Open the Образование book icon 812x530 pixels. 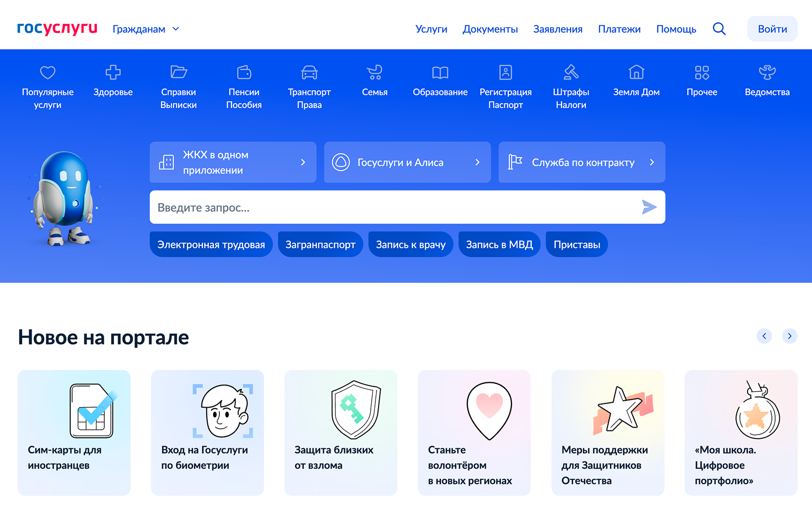pos(440,72)
